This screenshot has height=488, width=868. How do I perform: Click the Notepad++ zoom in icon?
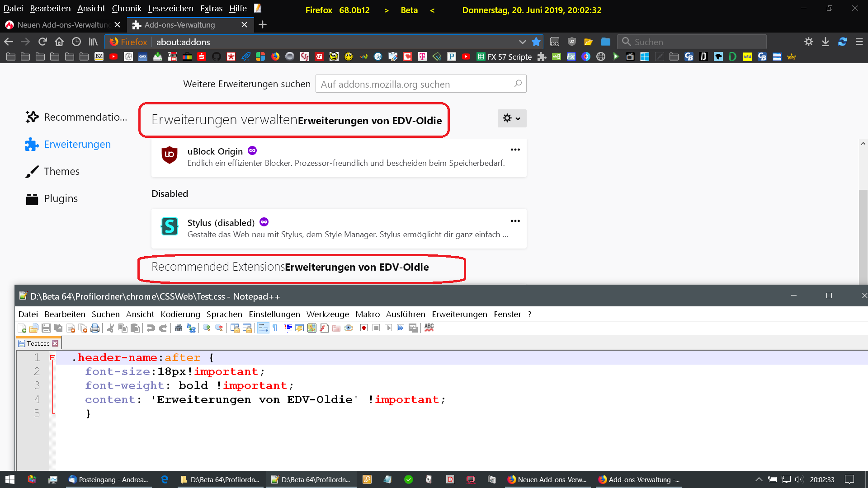[207, 328]
